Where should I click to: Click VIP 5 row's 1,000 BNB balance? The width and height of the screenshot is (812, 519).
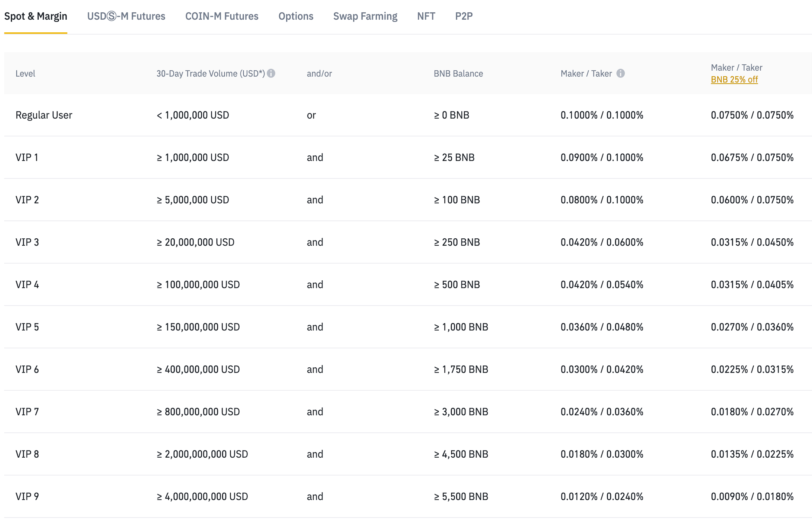(461, 327)
